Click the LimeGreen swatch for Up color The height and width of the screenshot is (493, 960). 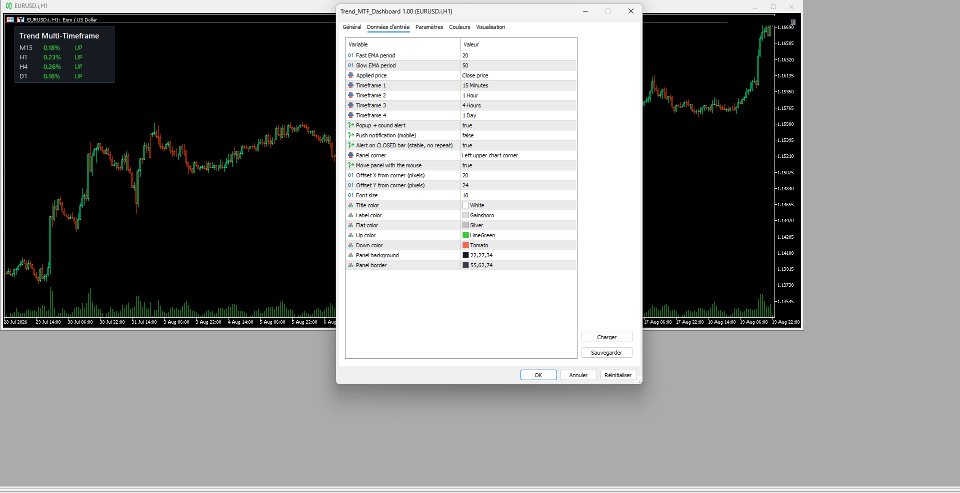tap(465, 235)
